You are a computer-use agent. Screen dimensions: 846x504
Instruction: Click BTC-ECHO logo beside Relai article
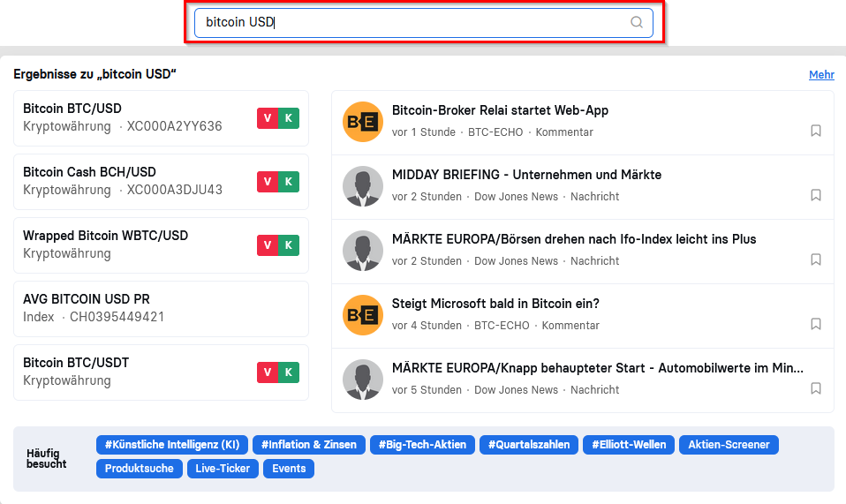(x=363, y=122)
